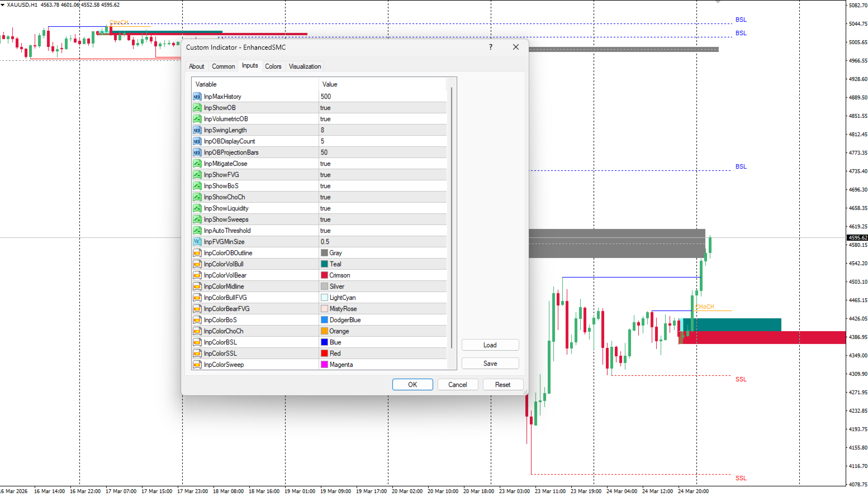Click the boolean icon beside InpShowFVG
868x497 pixels.
[x=197, y=175]
